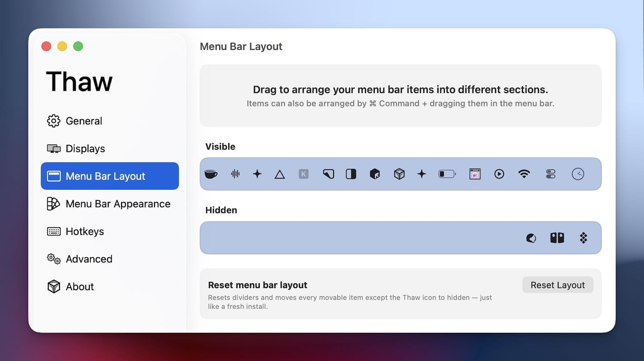Screen dimensions: 644x361
Task: Go to the Hotkeys pane
Action: (x=110, y=232)
